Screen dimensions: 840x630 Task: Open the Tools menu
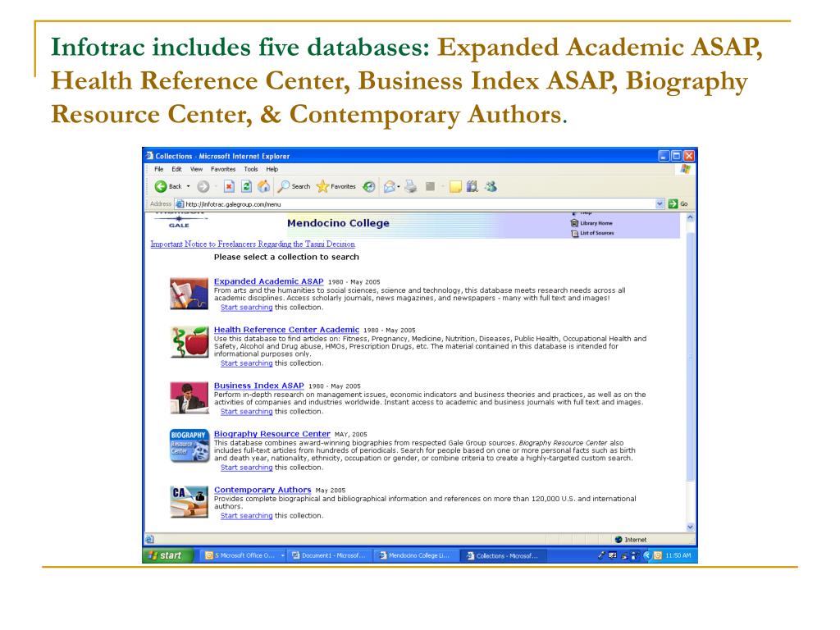coord(251,169)
